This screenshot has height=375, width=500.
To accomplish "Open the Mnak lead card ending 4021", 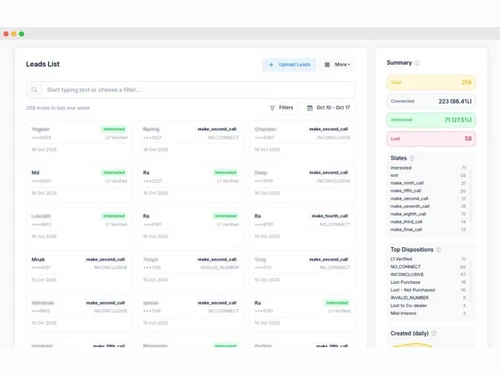I will [79, 269].
